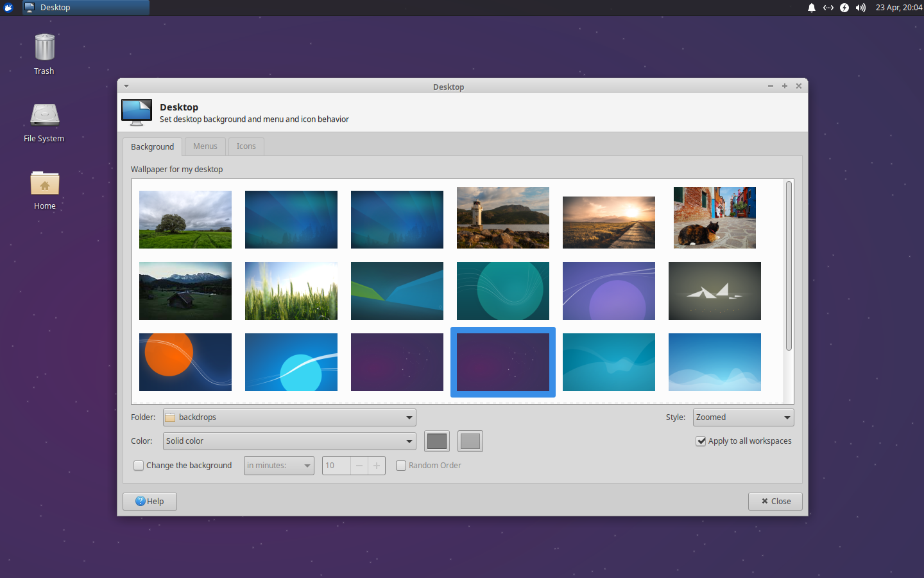Image resolution: width=924 pixels, height=578 pixels.
Task: Click the volume icon in the system tray
Action: coord(860,8)
